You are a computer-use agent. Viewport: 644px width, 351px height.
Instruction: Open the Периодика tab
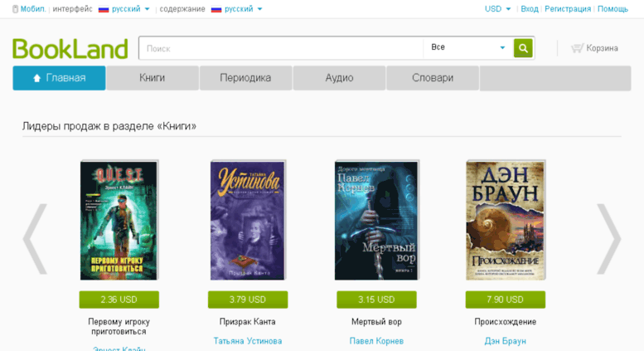tap(245, 78)
